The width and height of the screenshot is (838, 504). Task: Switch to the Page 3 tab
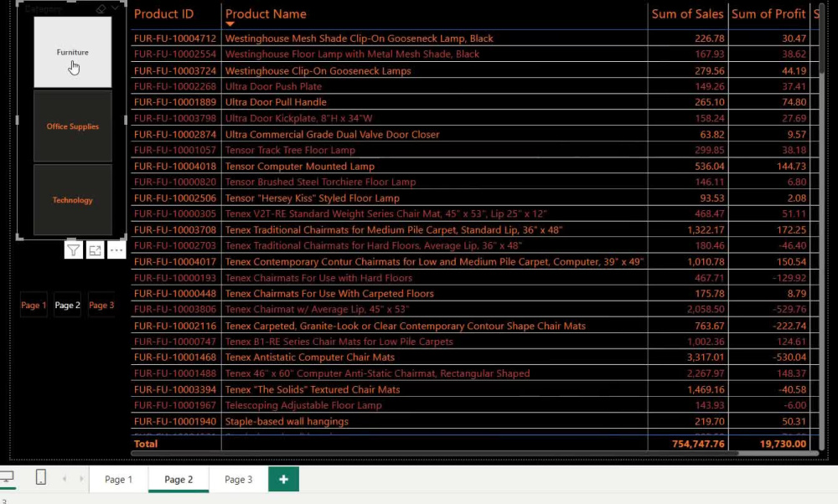(x=237, y=479)
